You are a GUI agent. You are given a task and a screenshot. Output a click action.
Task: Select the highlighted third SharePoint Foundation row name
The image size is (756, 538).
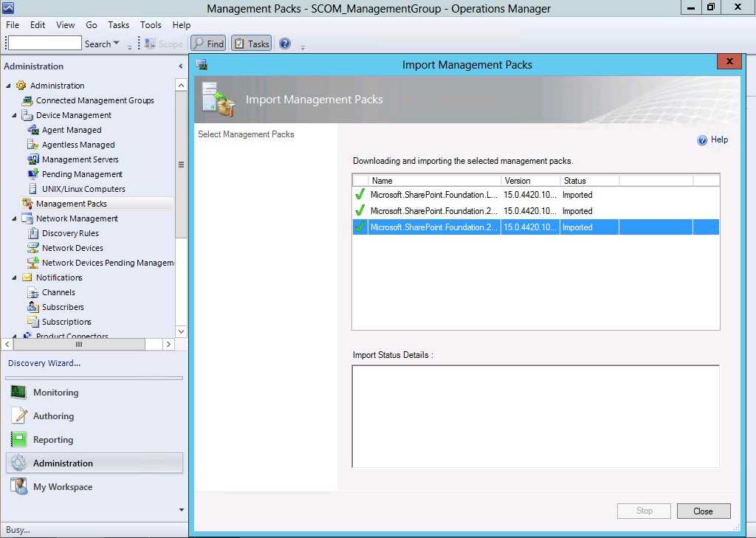tap(434, 227)
